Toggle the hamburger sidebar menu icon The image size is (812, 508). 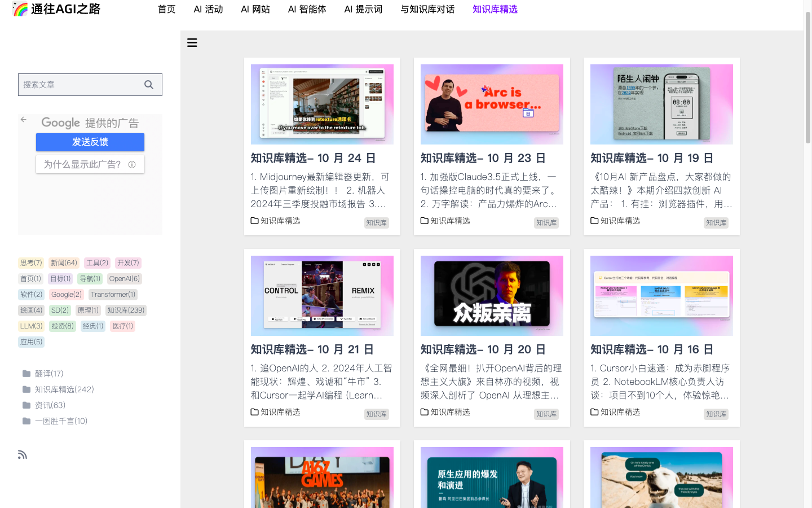pos(192,43)
